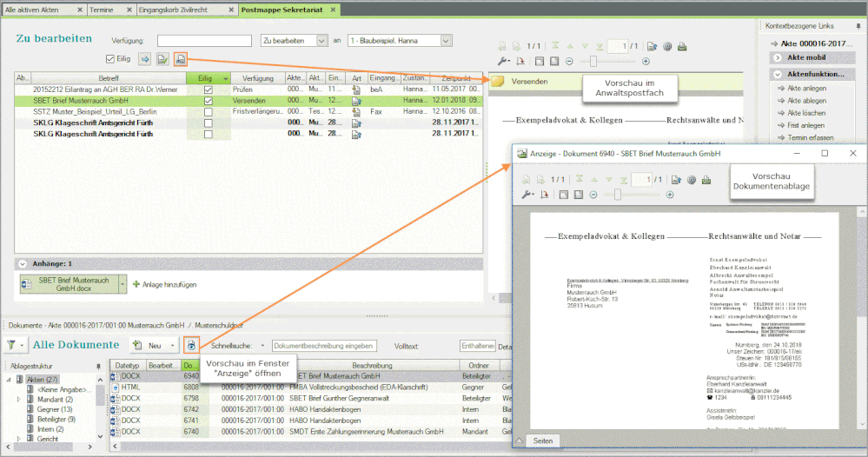
Task: Click the email @ icon in Anzeige window toolbar
Action: pos(692,179)
